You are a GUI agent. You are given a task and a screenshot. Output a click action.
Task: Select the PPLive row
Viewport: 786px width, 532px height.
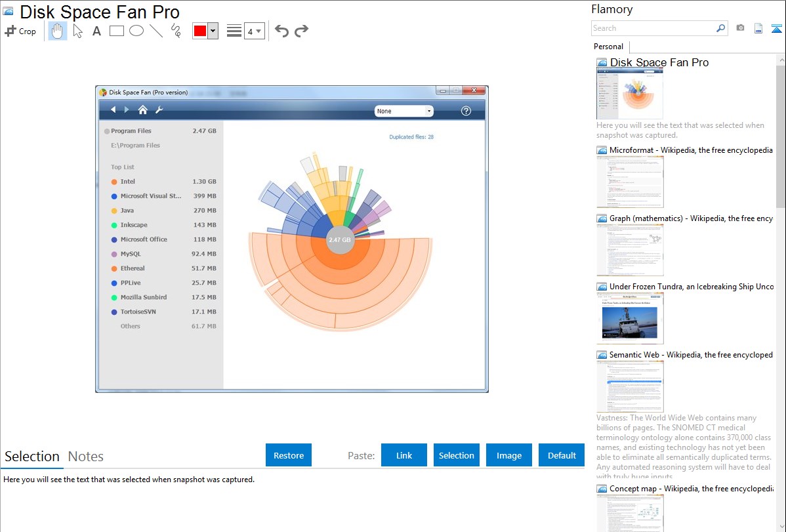pyautogui.click(x=163, y=283)
